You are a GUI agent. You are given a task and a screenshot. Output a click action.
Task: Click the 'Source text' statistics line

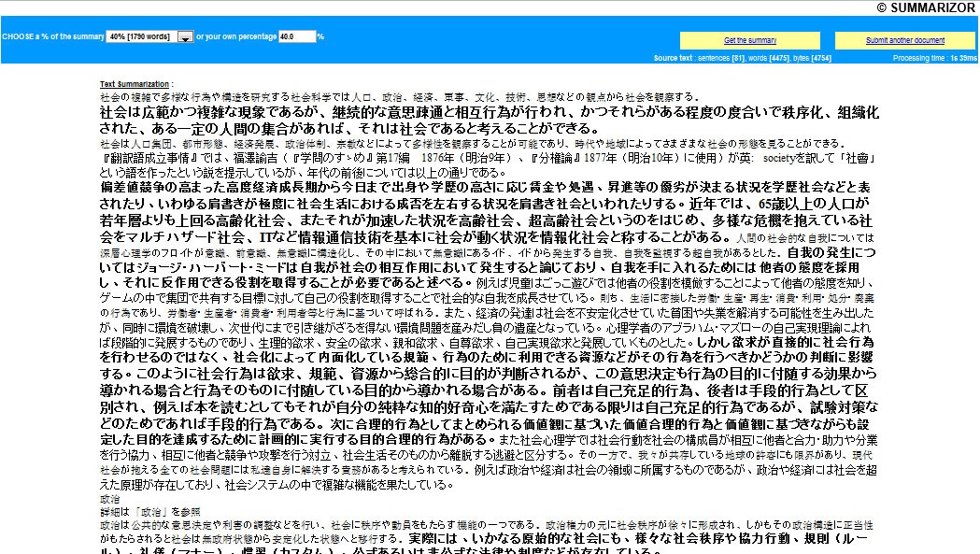coord(742,58)
